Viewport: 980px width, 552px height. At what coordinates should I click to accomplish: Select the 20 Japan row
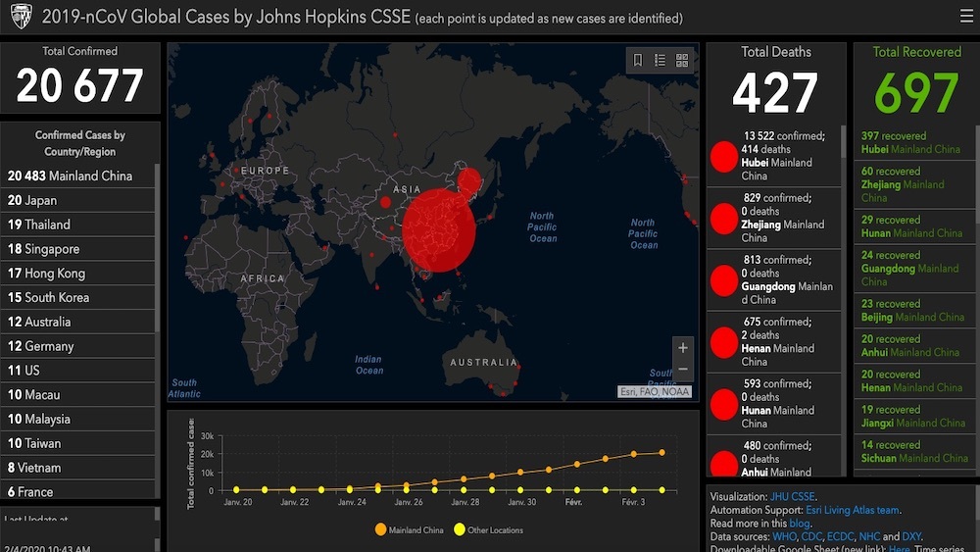(77, 200)
